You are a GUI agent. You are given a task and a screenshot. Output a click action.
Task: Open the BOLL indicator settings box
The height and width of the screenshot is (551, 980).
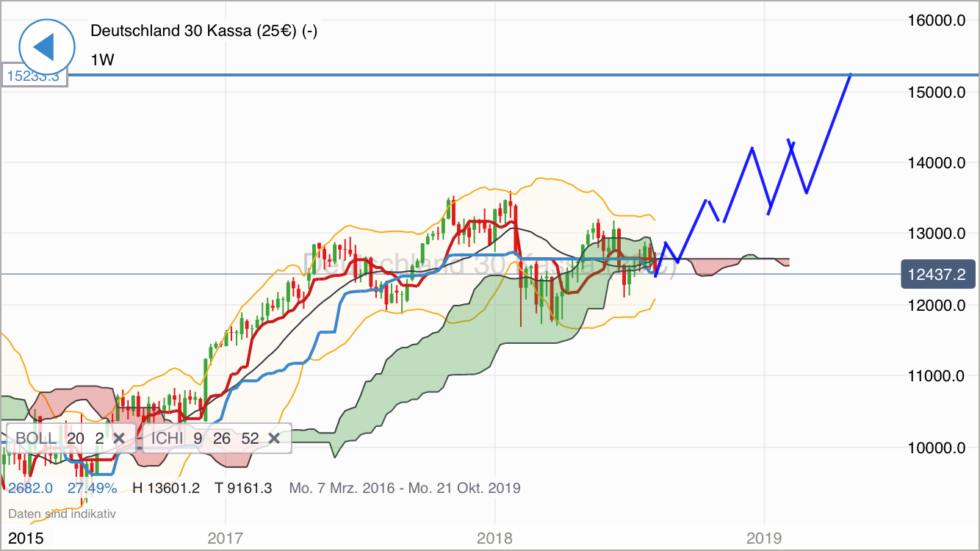coord(35,438)
